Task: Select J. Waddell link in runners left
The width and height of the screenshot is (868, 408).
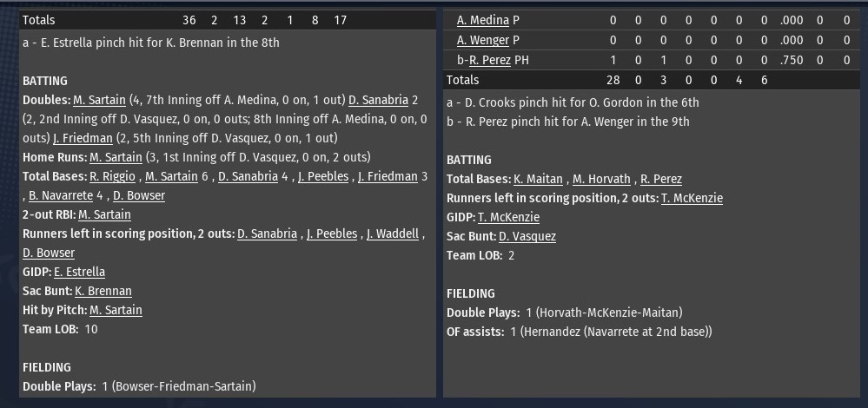Action: (393, 234)
